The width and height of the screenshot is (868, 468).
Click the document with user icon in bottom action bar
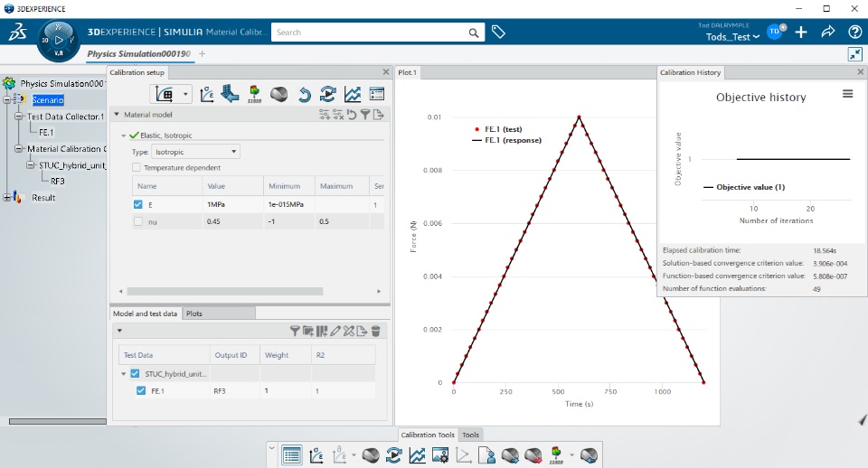pos(486,455)
